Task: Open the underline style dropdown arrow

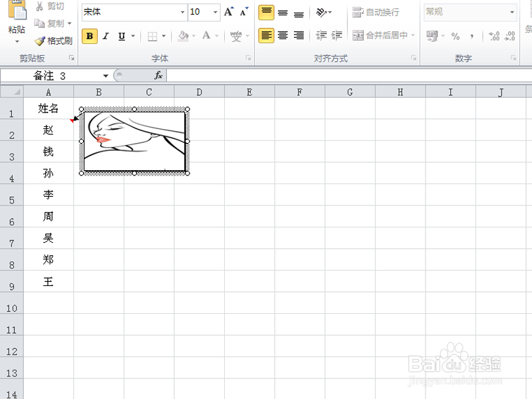Action: pyautogui.click(x=133, y=36)
